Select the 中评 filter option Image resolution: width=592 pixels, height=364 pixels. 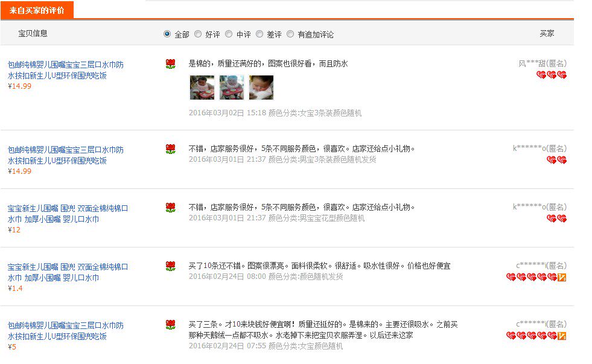229,34
